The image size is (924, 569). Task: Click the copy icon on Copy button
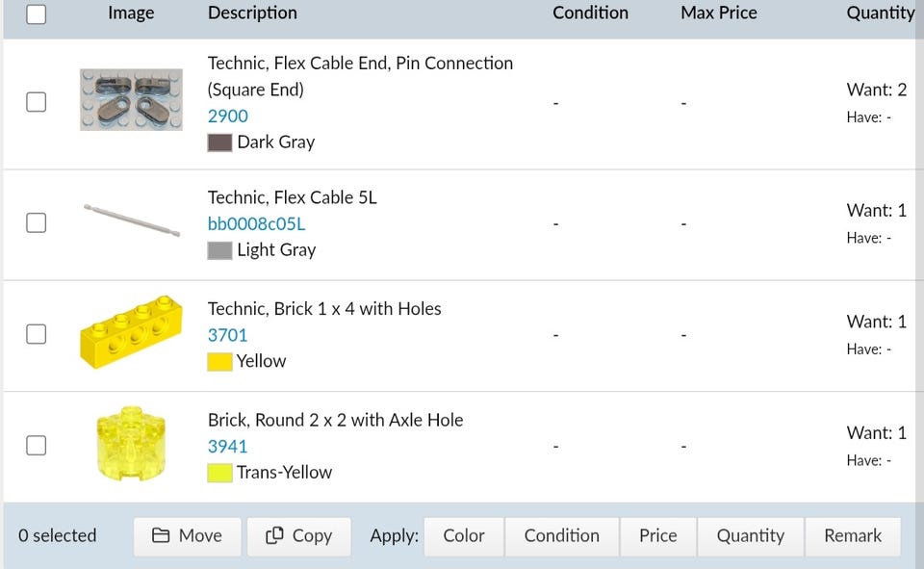pyautogui.click(x=274, y=536)
